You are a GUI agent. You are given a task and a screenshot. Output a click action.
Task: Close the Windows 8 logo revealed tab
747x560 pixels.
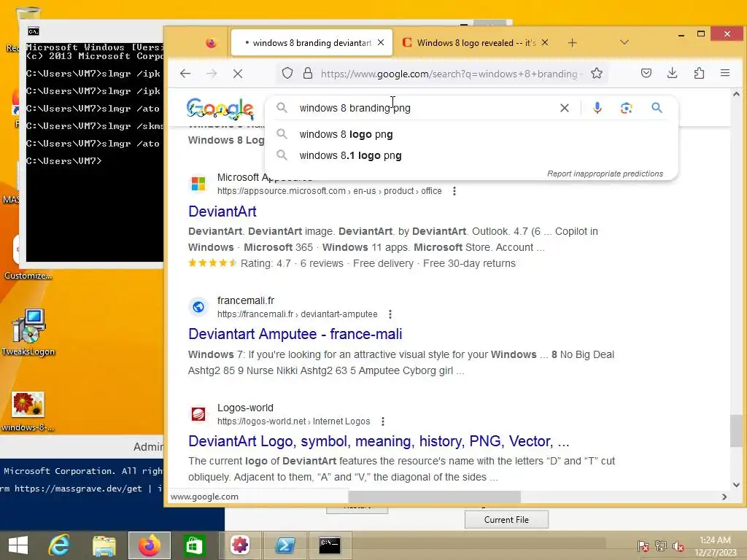[x=545, y=42]
